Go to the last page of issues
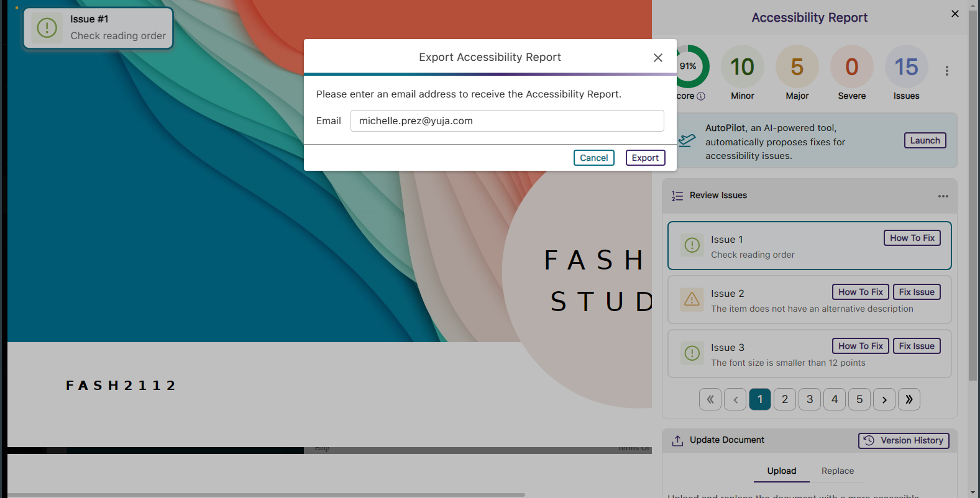Screen dimensions: 980x498 (x=909, y=399)
